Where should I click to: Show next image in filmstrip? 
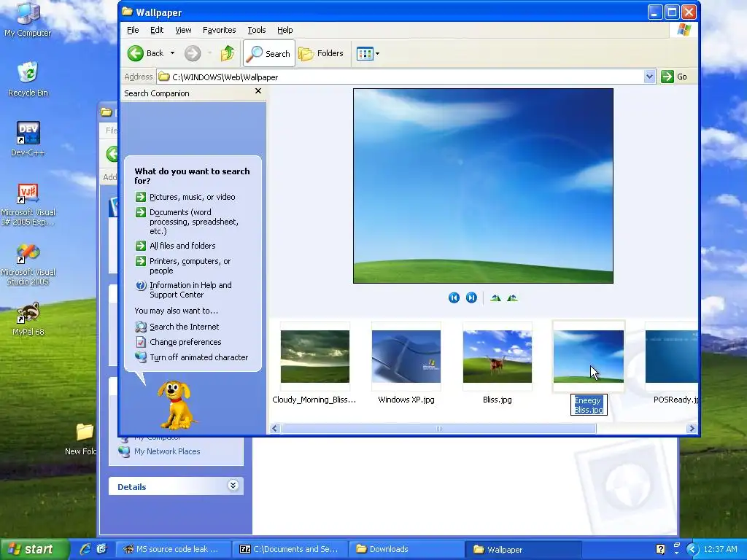coord(471,297)
